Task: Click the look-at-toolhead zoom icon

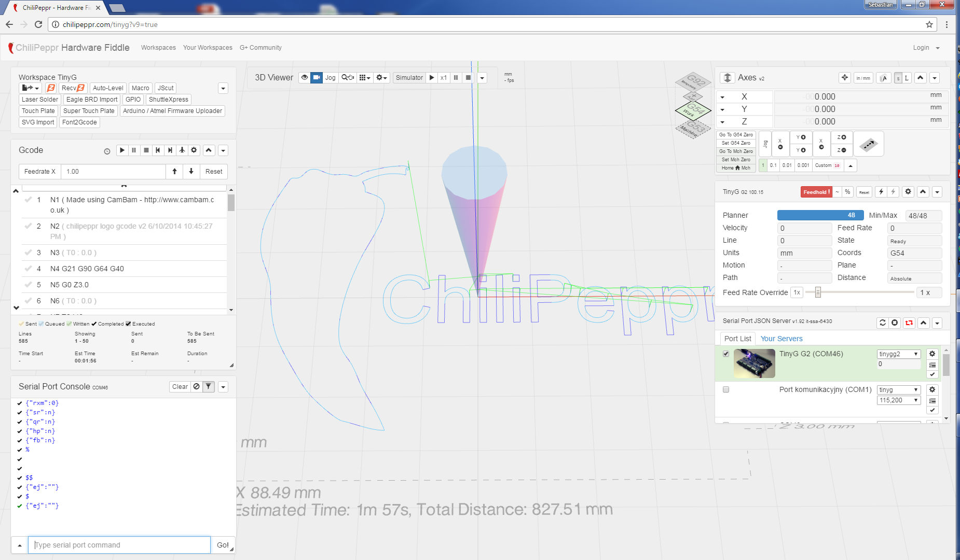Action: [348, 78]
